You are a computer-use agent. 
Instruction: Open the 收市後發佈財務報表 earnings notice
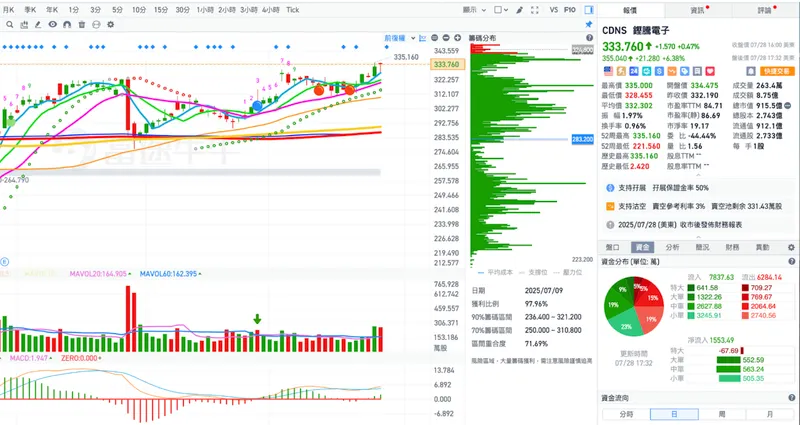click(698, 224)
